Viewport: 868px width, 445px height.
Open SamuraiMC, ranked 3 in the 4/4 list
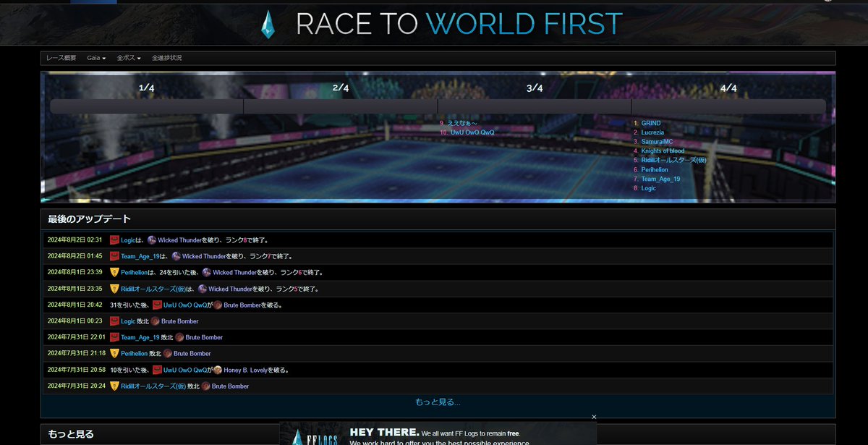(658, 142)
